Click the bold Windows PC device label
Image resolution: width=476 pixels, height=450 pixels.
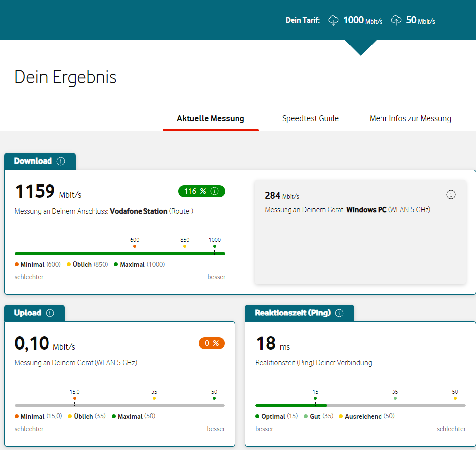click(366, 210)
